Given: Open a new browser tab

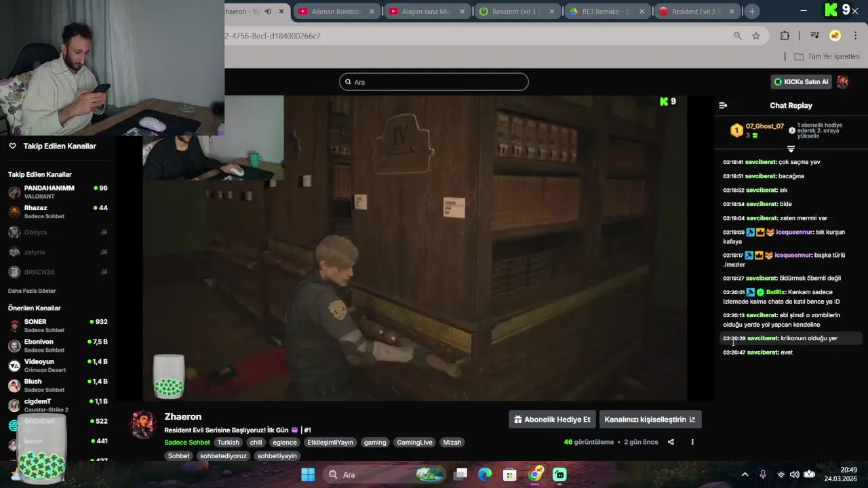Looking at the screenshot, I should [752, 12].
